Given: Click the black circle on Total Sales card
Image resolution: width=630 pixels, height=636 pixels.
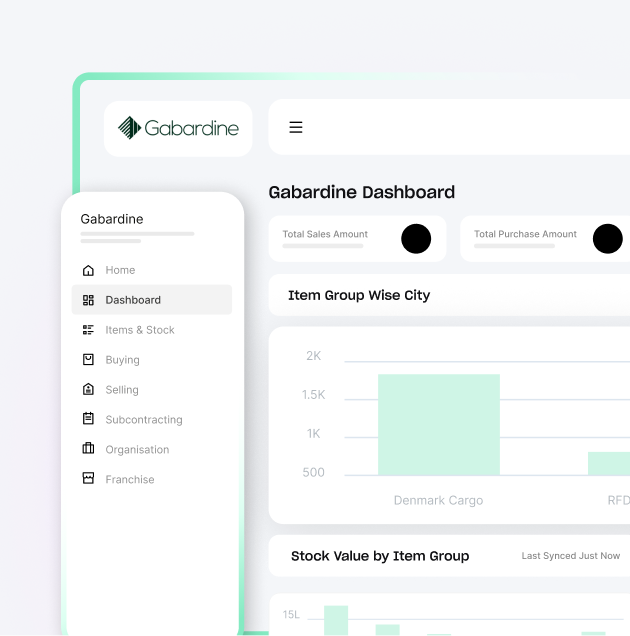Looking at the screenshot, I should click(416, 239).
